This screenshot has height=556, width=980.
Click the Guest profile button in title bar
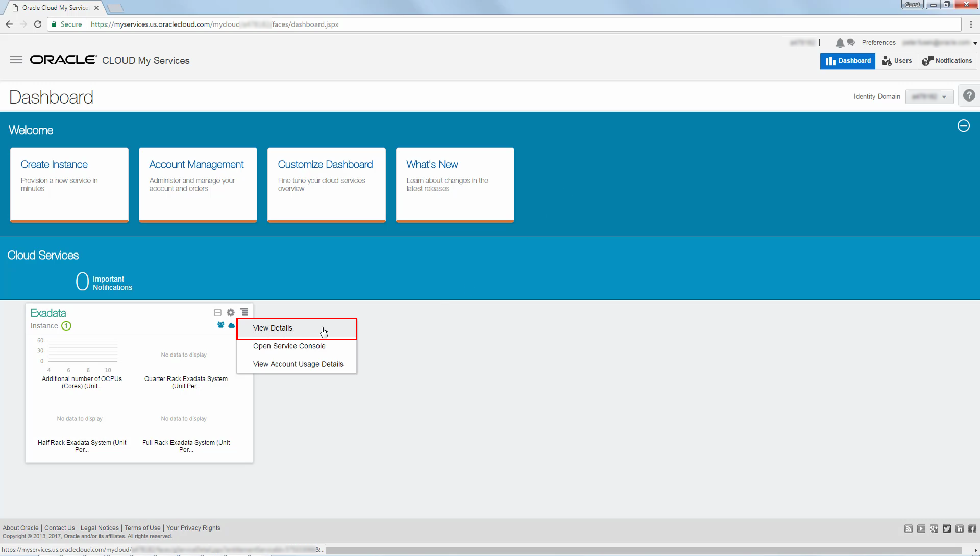coord(912,5)
